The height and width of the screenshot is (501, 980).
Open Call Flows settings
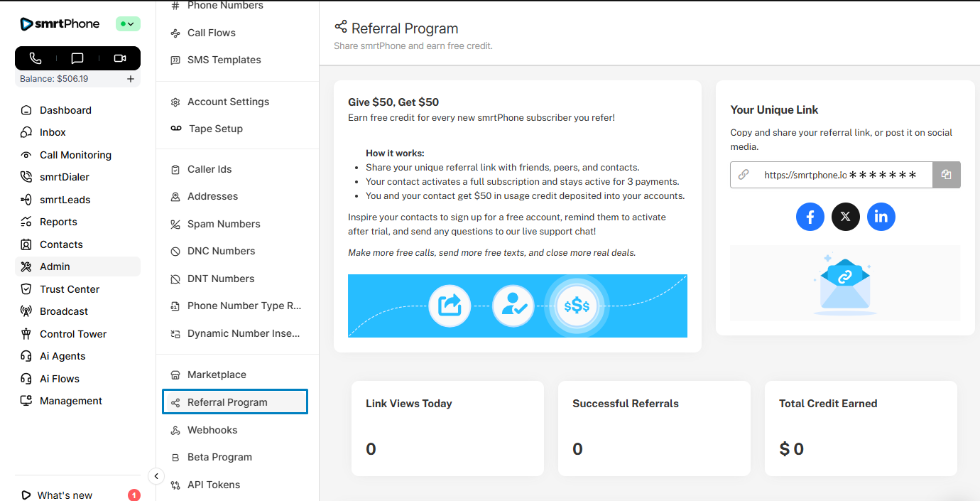(x=211, y=33)
